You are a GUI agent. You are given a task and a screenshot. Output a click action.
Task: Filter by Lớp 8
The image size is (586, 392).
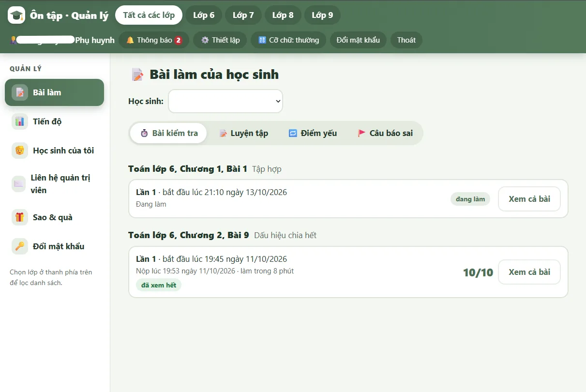coord(283,15)
